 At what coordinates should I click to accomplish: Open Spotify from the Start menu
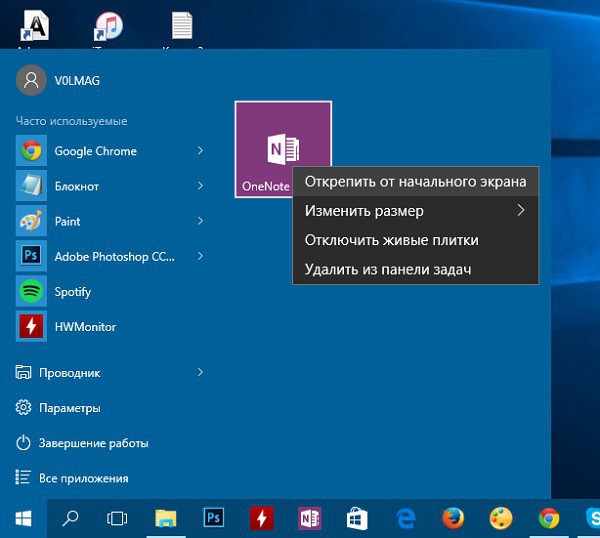[109, 292]
